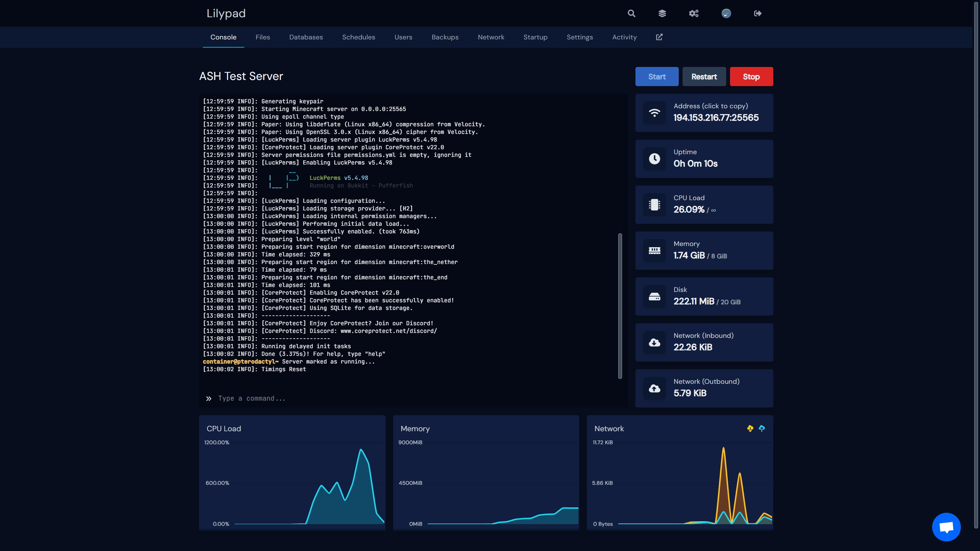Click the wifi icon on Address card

click(x=655, y=113)
